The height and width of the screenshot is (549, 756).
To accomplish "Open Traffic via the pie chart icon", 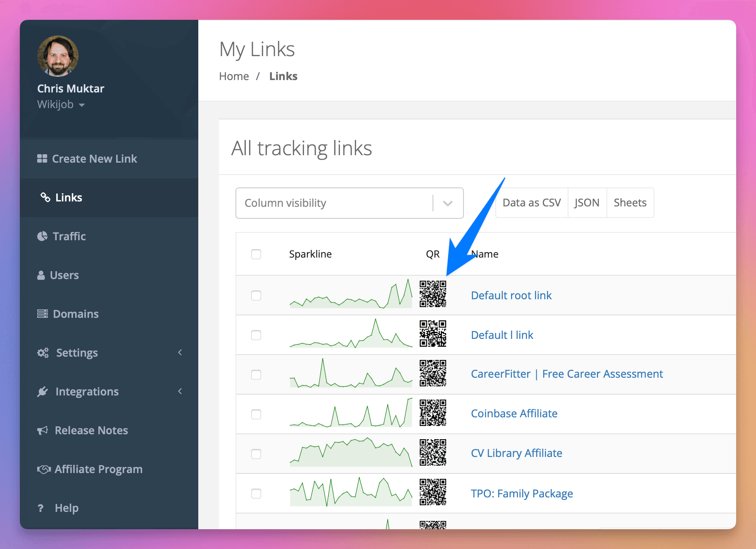I will (43, 236).
